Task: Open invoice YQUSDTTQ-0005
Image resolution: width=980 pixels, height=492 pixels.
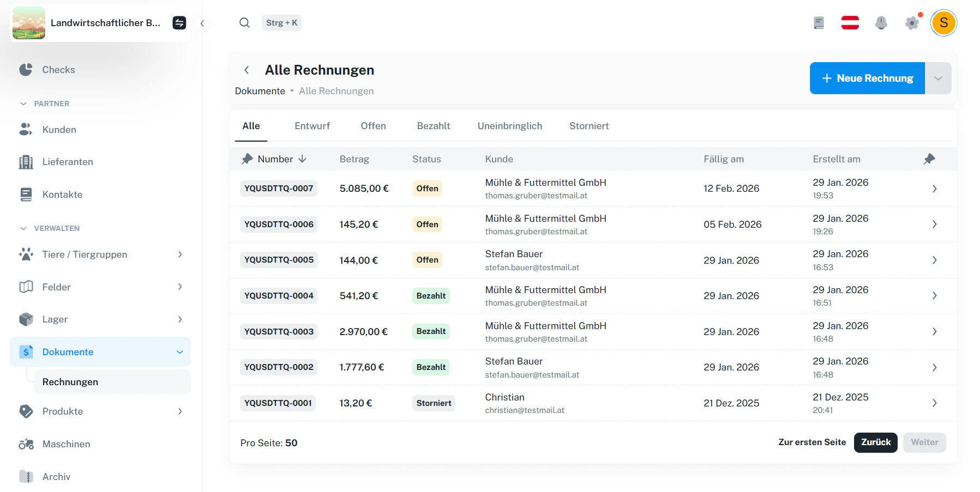Action: click(279, 260)
